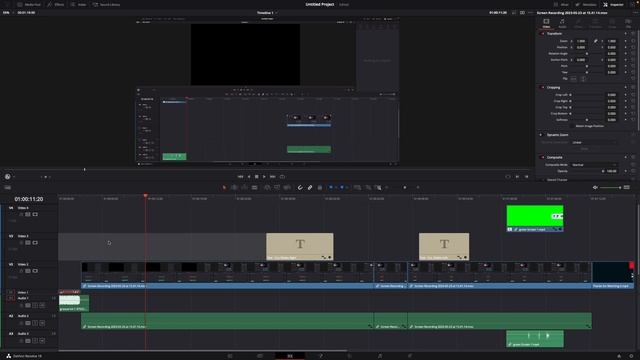The image size is (640, 360).
Task: Open the Timeline 1 name dropdown
Action: (x=267, y=13)
